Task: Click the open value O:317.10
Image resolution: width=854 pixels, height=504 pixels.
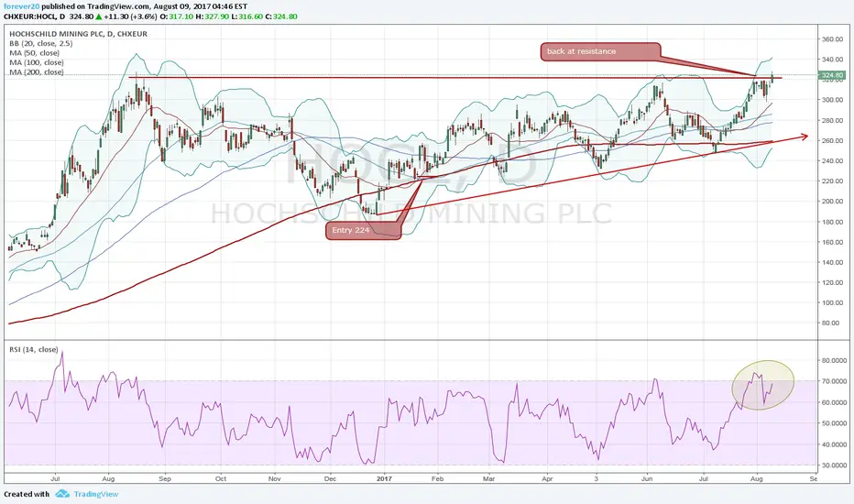Action: (175, 16)
